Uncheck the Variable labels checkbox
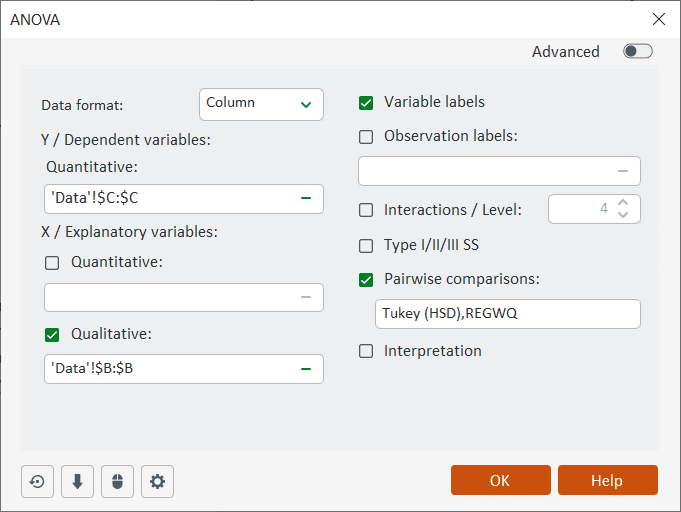Image resolution: width=681 pixels, height=512 pixels. (x=366, y=102)
